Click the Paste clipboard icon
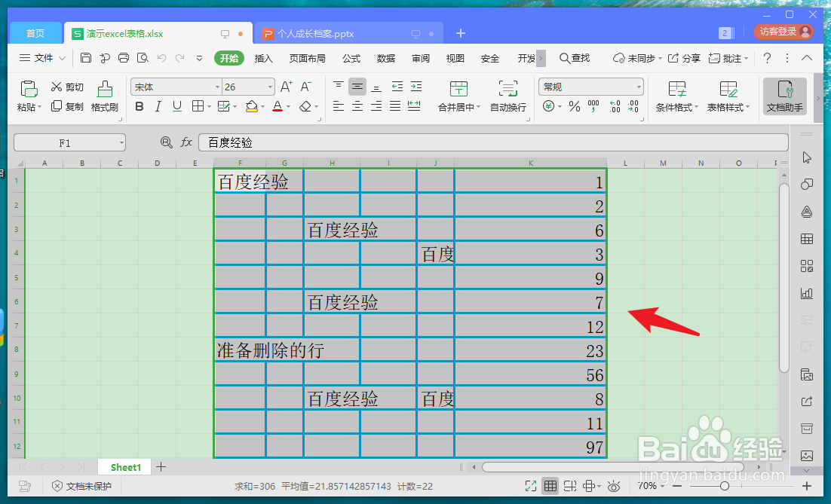Screen dimensions: 831x504 29,89
